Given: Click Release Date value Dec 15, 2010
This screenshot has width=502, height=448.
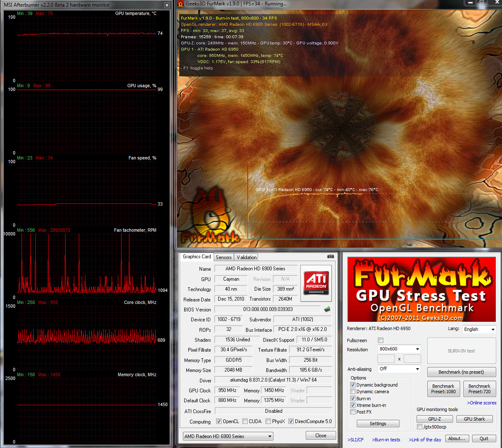Looking at the screenshot, I should tap(231, 299).
